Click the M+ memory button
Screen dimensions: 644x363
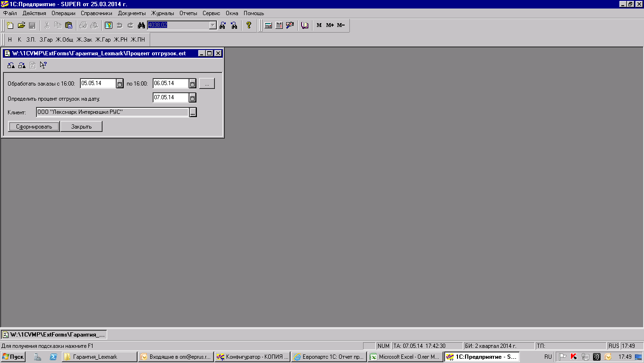(x=330, y=26)
